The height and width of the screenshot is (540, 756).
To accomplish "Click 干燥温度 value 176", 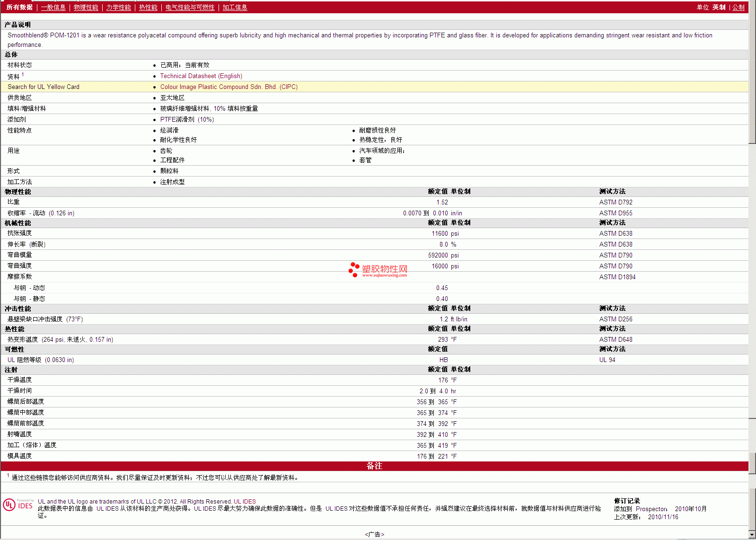I will (443, 381).
